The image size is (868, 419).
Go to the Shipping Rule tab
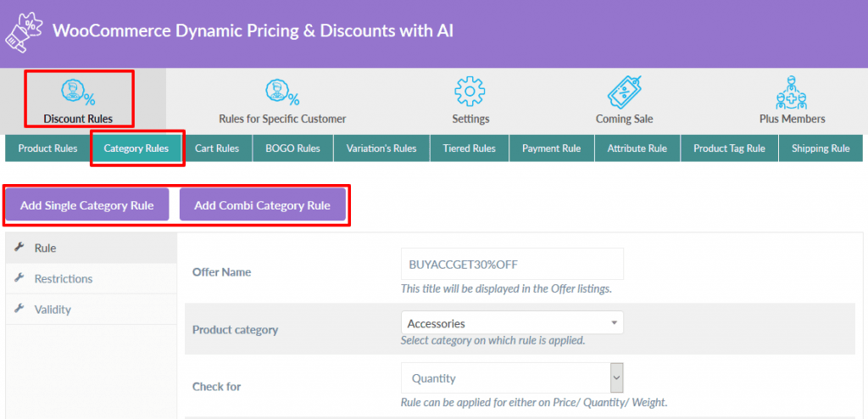(821, 148)
